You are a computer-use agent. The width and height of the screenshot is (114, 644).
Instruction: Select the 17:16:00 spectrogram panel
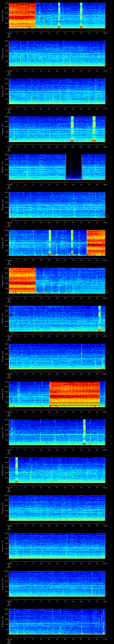tap(57, 91)
